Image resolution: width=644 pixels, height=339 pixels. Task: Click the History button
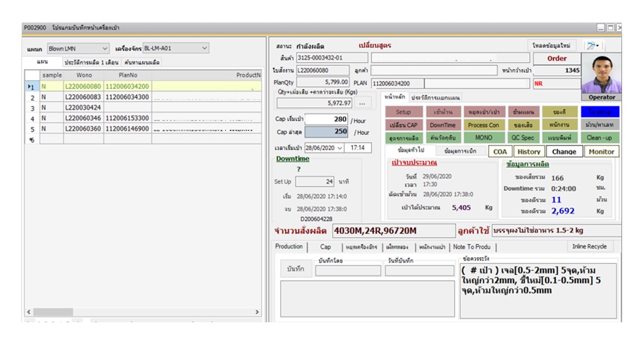[x=528, y=152]
